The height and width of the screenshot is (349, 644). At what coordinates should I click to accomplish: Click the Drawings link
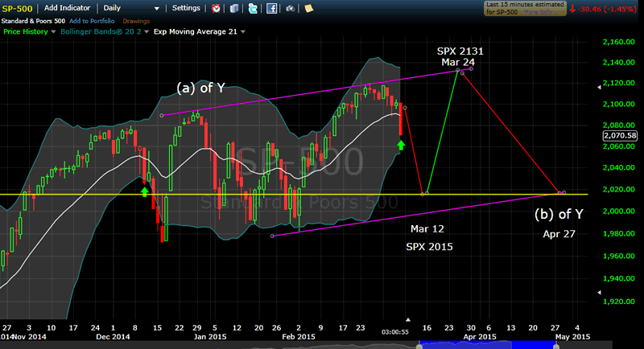[136, 21]
